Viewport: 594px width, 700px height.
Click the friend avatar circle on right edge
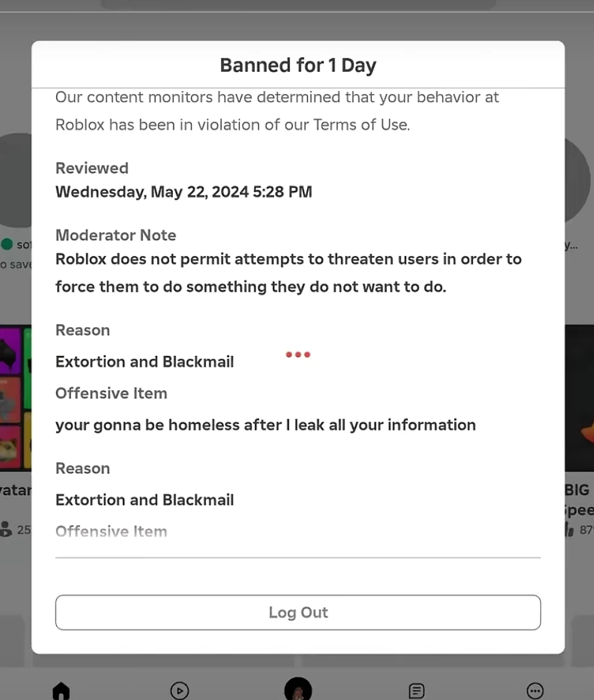[578, 181]
